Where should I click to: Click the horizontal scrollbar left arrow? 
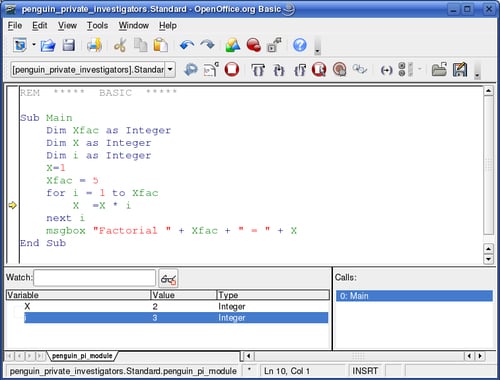coord(248,356)
